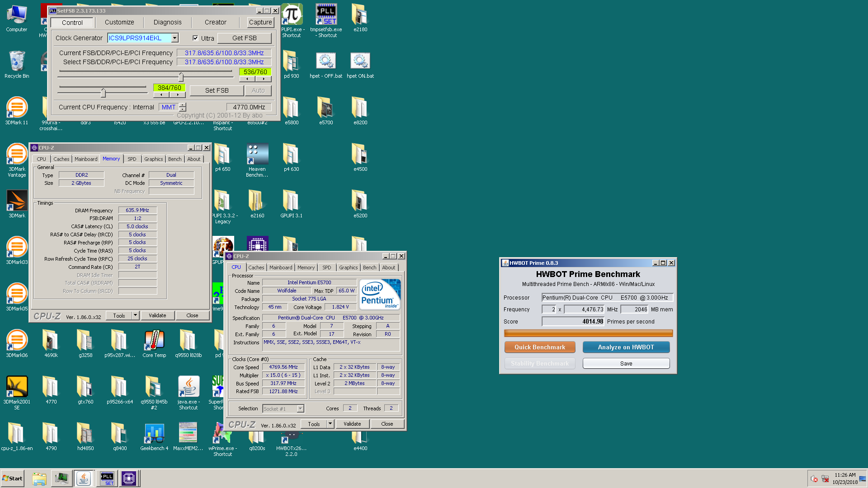Click the Set FSB button
Screen dimensions: 868x488
tap(217, 90)
